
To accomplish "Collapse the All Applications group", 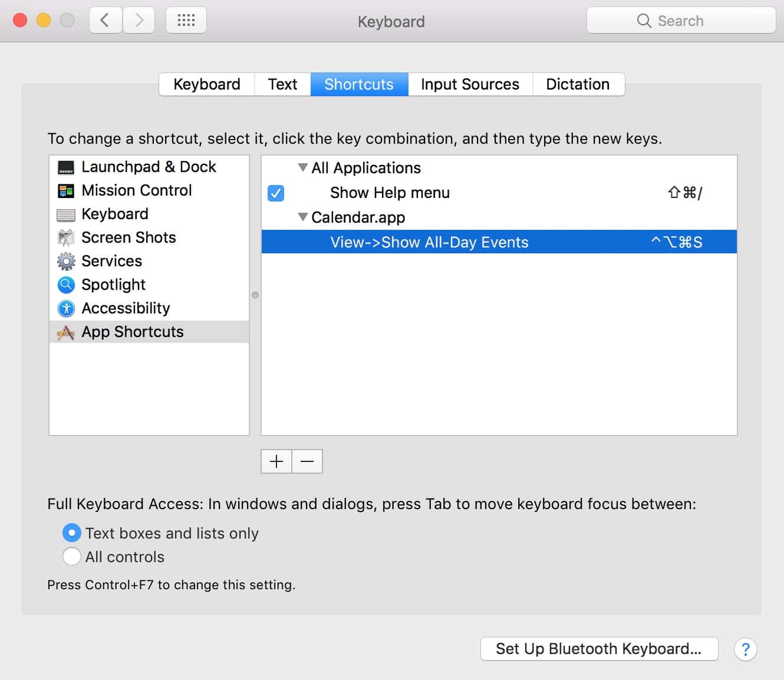I will click(303, 168).
